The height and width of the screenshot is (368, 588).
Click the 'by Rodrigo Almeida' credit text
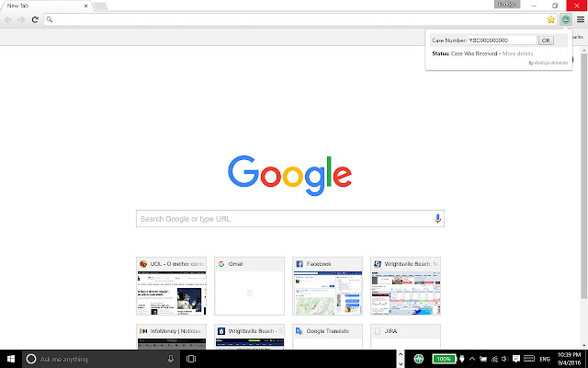coord(548,63)
